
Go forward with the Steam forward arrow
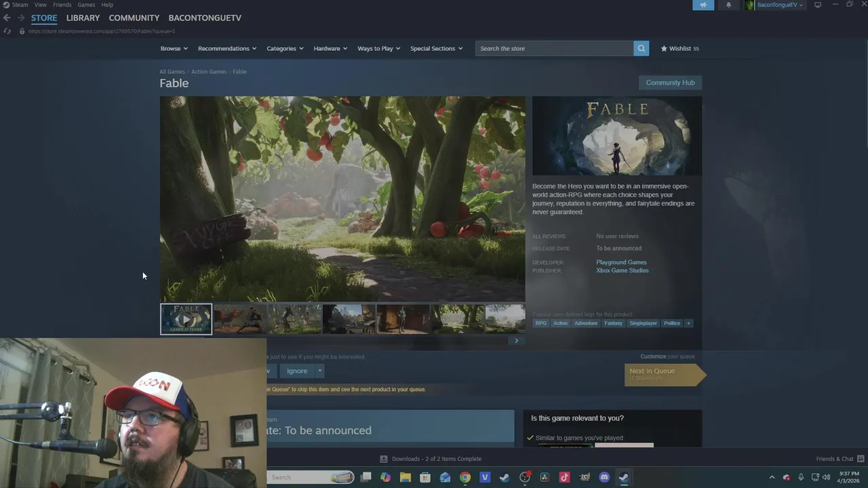coord(21,18)
